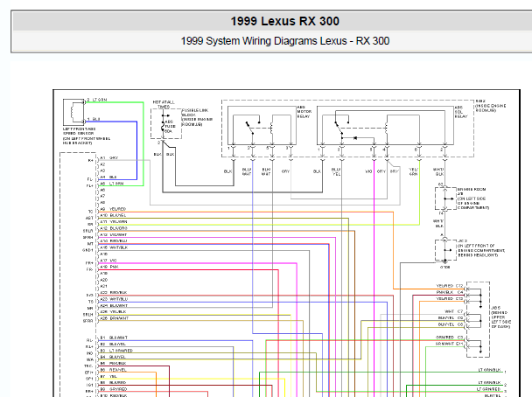The image size is (532, 397).
Task: Select the "B7 YEL" pin label
Action: tap(108, 376)
